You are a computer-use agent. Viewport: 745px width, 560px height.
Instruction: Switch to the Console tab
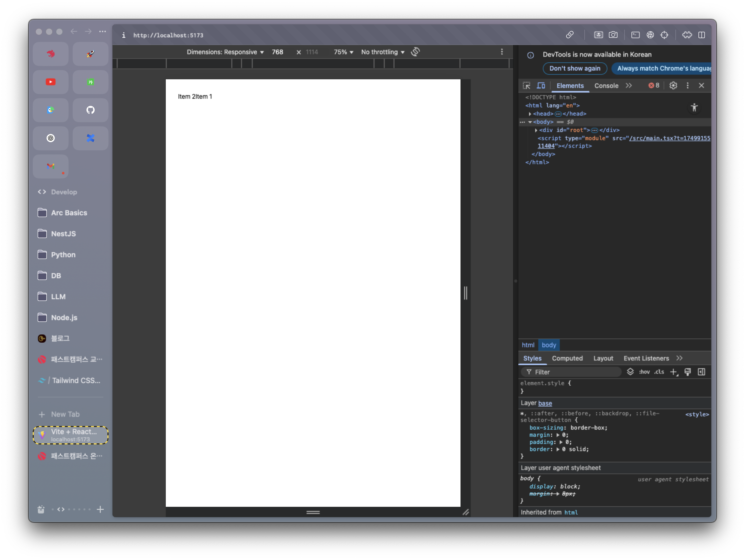click(x=606, y=86)
